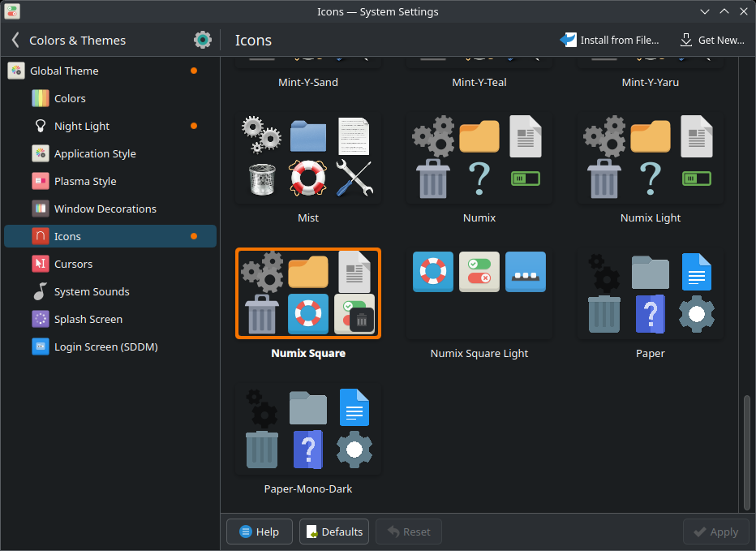Go back using the arrow next to Colors & Themes
The height and width of the screenshot is (551, 756).
coord(15,39)
